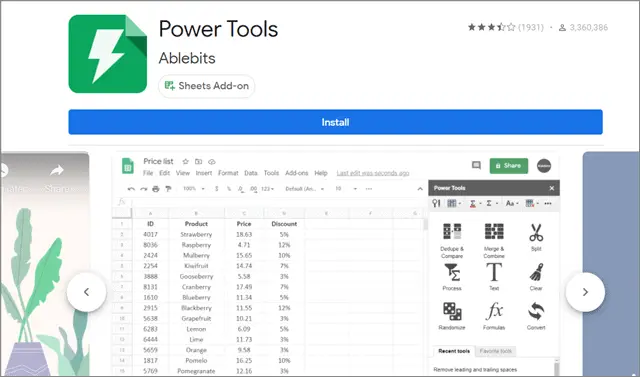Open the font size 10 dropdown
The height and width of the screenshot is (377, 640).
click(x=346, y=189)
